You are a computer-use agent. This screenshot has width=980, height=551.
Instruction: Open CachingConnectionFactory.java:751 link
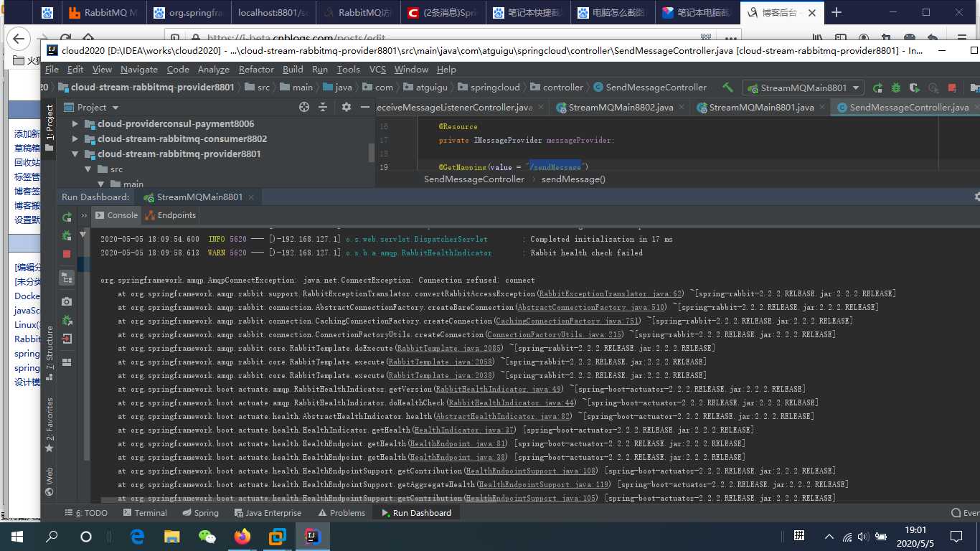click(567, 321)
